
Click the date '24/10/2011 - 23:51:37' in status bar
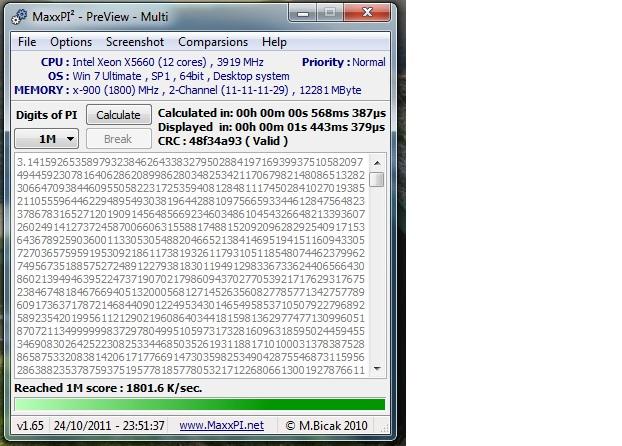[109, 425]
